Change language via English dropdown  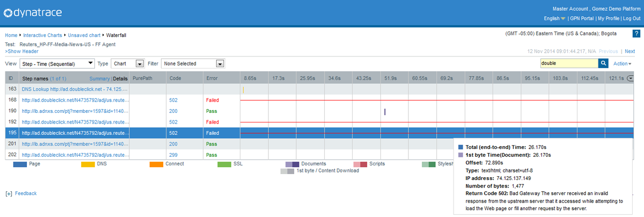click(x=554, y=18)
